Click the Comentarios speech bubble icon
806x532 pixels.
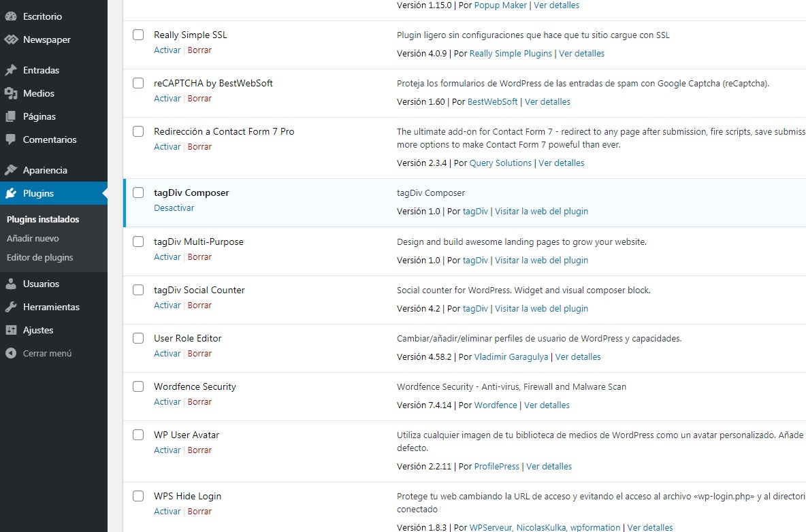[11, 139]
